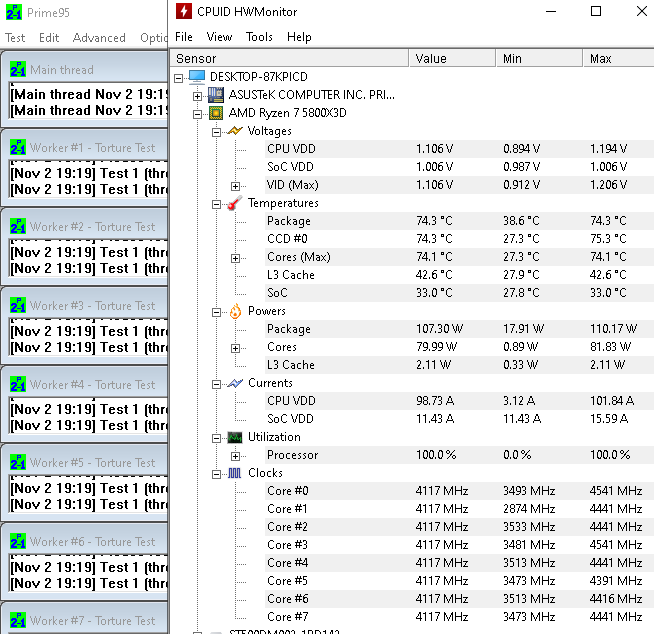This screenshot has height=634, width=654.
Task: Click the Value column header
Action: click(453, 58)
